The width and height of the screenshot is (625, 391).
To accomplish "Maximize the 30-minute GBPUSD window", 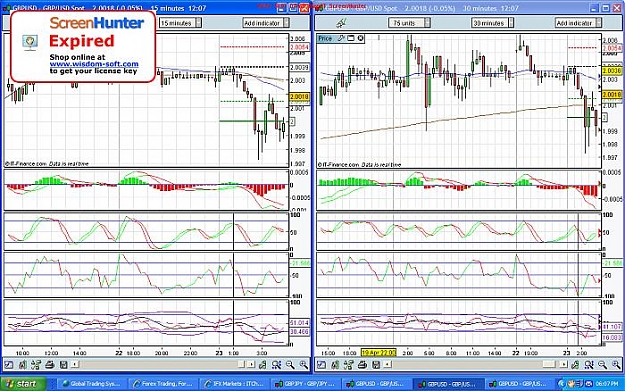I will tap(605, 8).
